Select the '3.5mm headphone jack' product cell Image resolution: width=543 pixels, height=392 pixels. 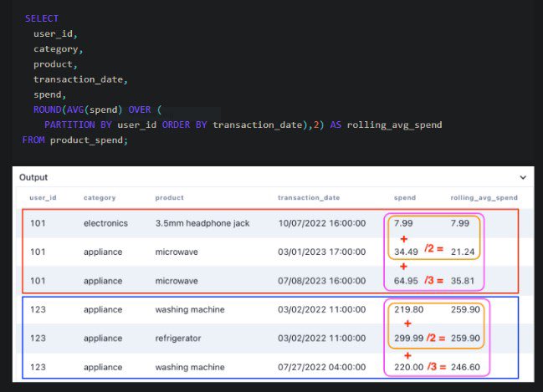[x=202, y=223]
